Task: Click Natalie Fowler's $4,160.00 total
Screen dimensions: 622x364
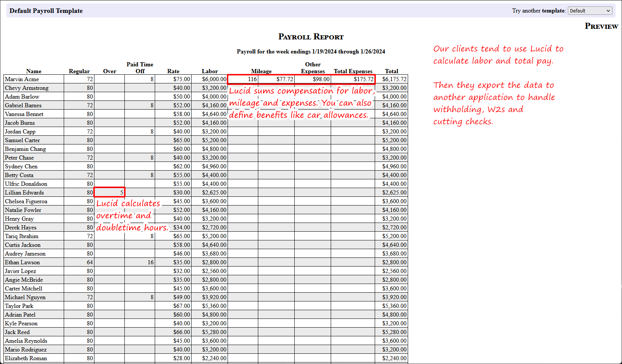Action: (x=391, y=210)
